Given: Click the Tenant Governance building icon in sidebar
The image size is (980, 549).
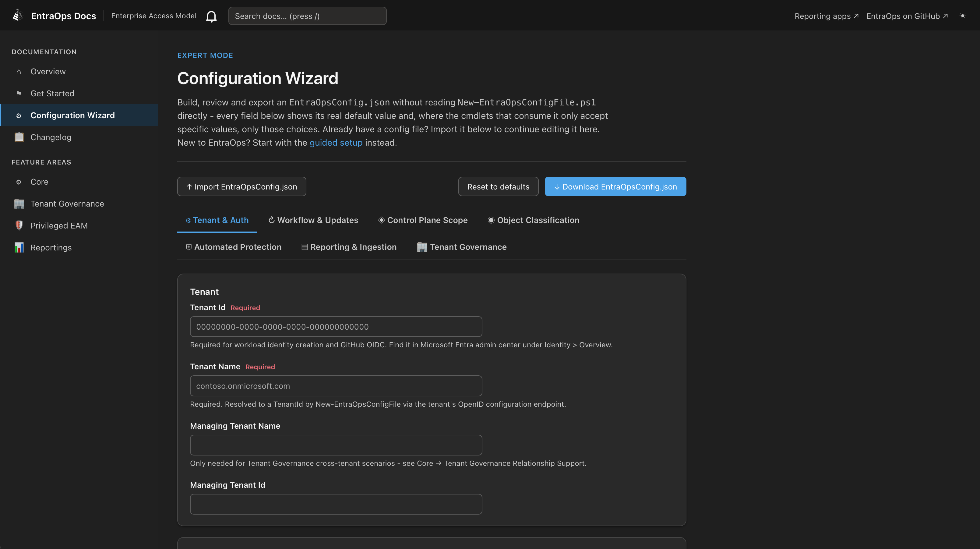Looking at the screenshot, I should click(x=19, y=204).
